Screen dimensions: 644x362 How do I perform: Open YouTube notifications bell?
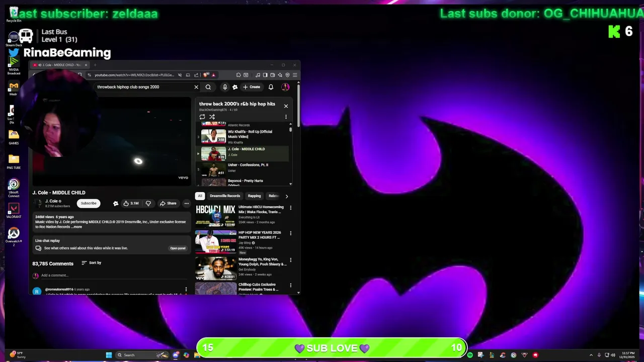coord(271,87)
